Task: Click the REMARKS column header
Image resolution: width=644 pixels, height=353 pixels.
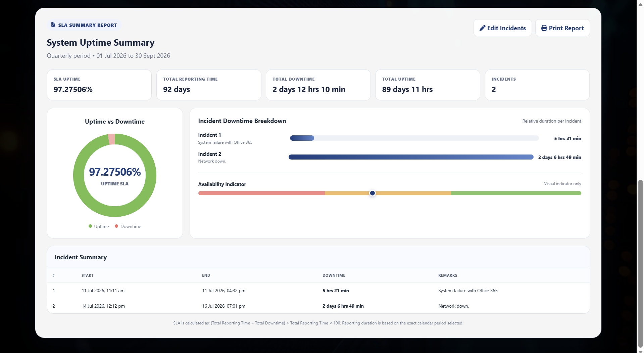Action: pyautogui.click(x=448, y=275)
